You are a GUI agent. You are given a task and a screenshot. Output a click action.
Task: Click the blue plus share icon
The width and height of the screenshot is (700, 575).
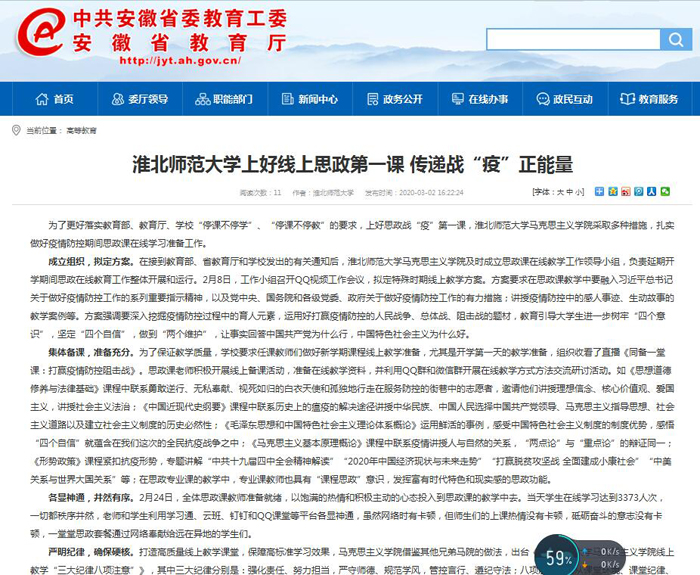coord(600,191)
